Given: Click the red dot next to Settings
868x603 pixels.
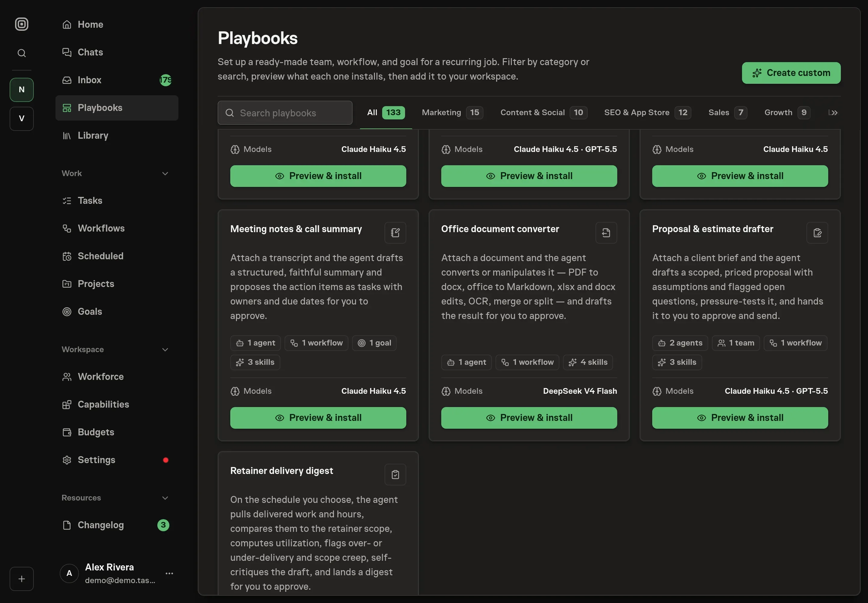Looking at the screenshot, I should tap(165, 460).
